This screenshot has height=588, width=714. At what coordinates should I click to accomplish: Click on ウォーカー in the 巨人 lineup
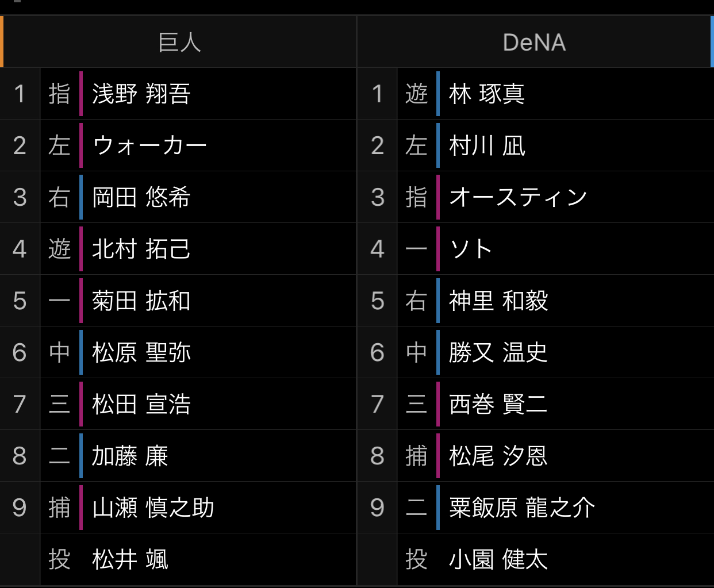149,145
